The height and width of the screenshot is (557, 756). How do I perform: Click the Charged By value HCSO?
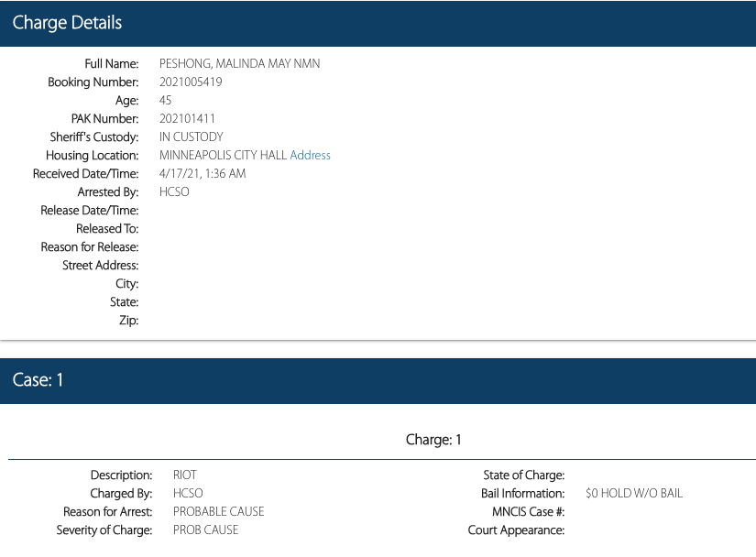(188, 494)
